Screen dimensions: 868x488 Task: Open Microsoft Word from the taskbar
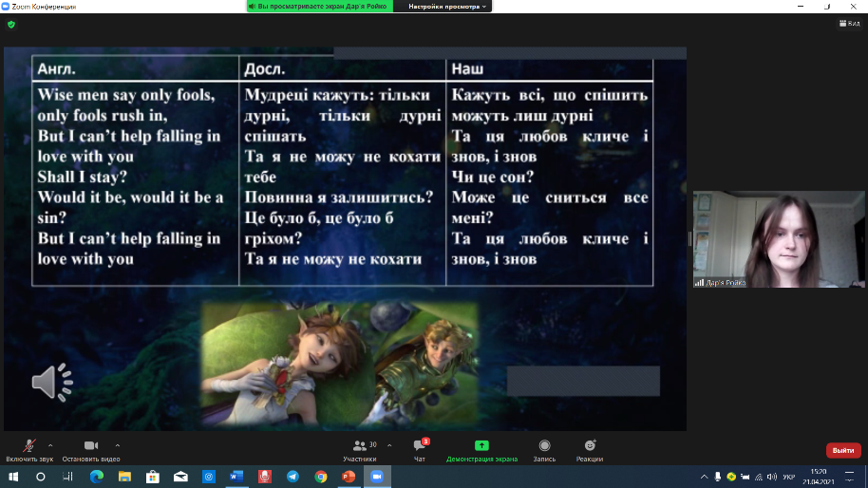(236, 477)
